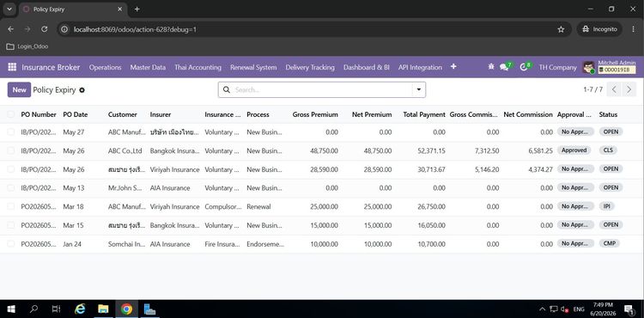Check the Mr.John row checkbox
Viewport: 644px width, 318px height.
pos(10,187)
